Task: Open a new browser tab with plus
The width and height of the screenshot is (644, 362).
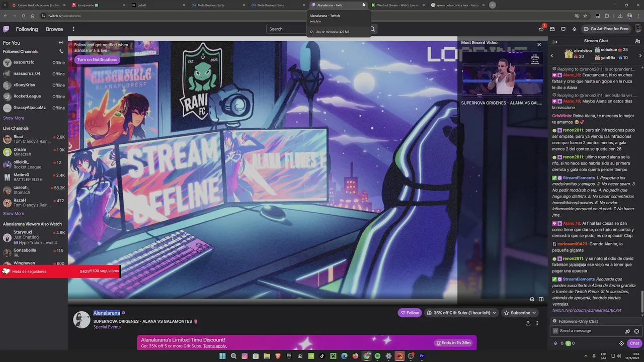Action: coord(492,5)
